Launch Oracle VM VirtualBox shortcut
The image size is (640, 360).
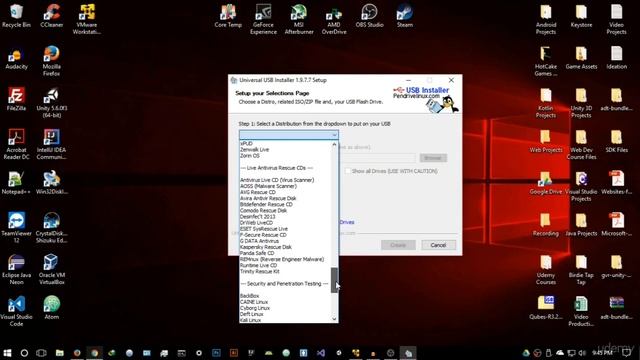[x=51, y=269]
